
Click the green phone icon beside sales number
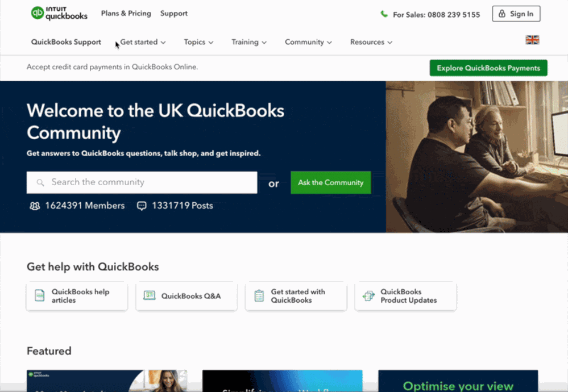point(384,14)
